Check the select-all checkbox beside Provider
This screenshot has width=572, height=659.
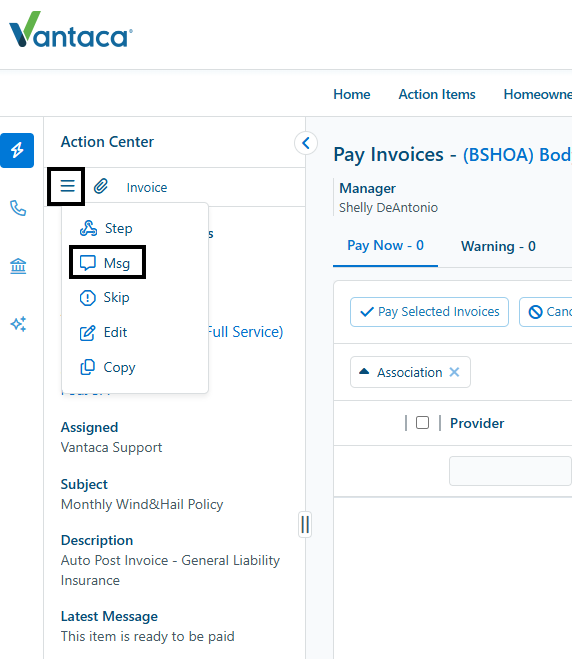point(422,423)
